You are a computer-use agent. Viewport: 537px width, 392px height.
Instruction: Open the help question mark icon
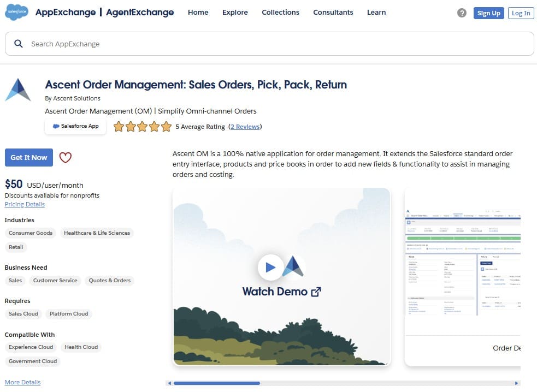point(462,13)
